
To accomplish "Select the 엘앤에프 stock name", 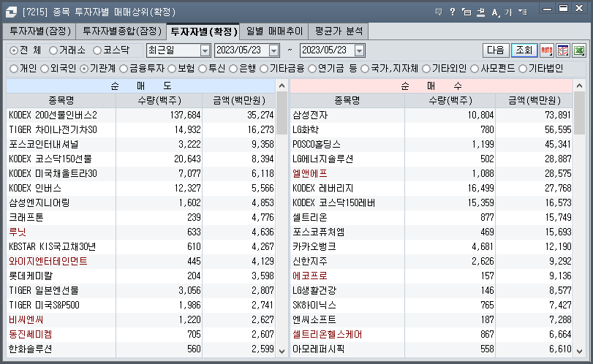I will click(310, 173).
